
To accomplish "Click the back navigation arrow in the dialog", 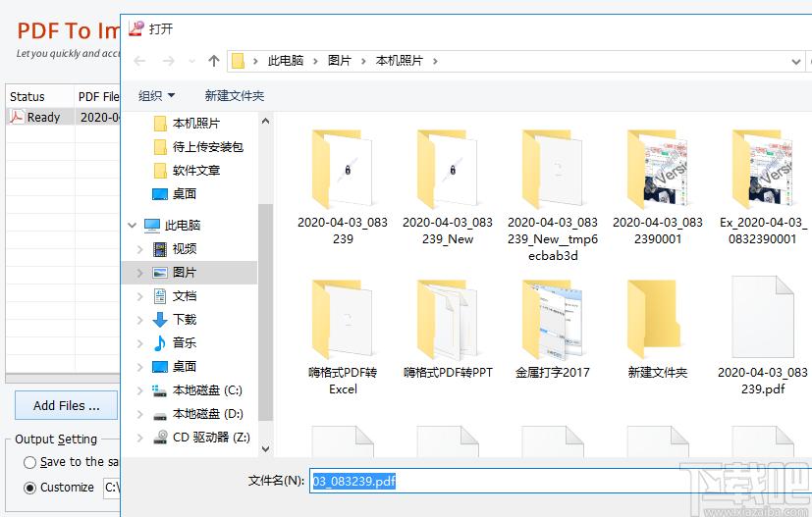I will [139, 61].
